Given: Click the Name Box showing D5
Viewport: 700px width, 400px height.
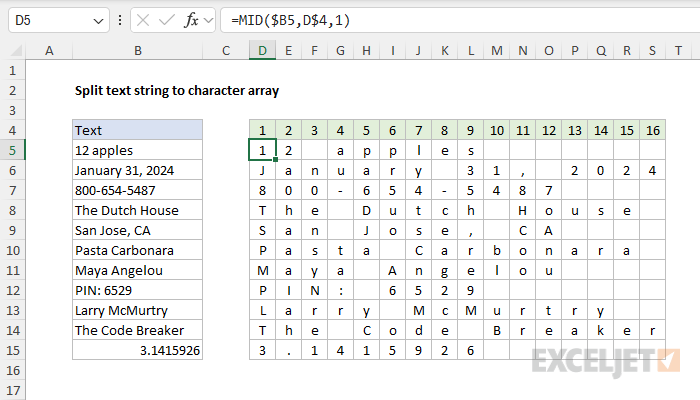Looking at the screenshot, I should [59, 20].
